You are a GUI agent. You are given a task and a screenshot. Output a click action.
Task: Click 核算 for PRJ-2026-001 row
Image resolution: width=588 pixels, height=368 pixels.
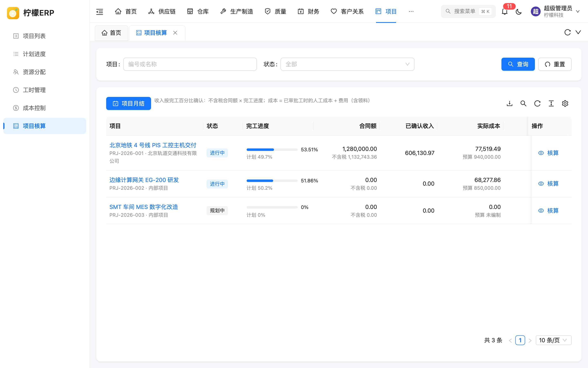pos(548,153)
